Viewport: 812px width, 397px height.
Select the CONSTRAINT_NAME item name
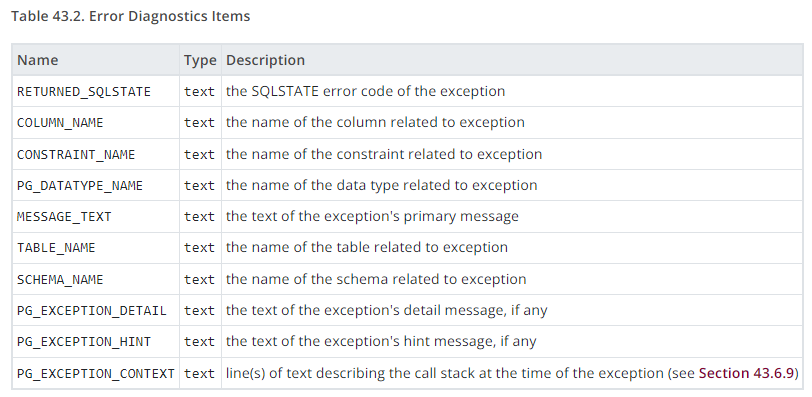click(76, 154)
